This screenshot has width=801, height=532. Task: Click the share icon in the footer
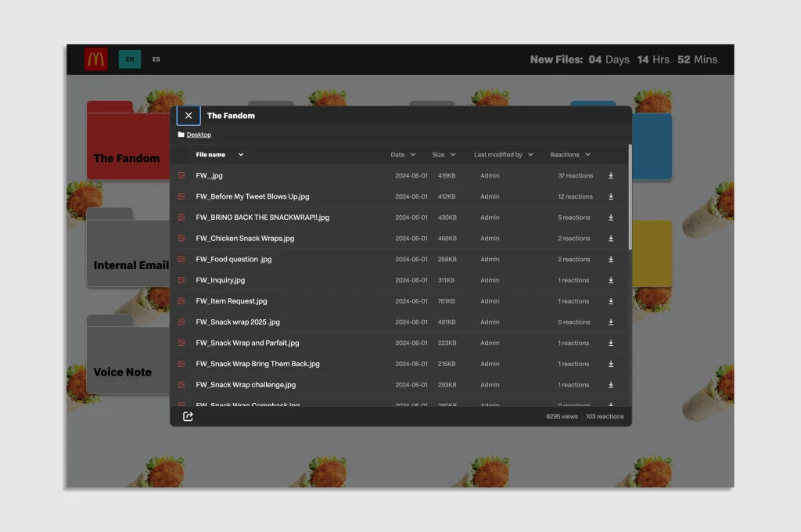[188, 416]
